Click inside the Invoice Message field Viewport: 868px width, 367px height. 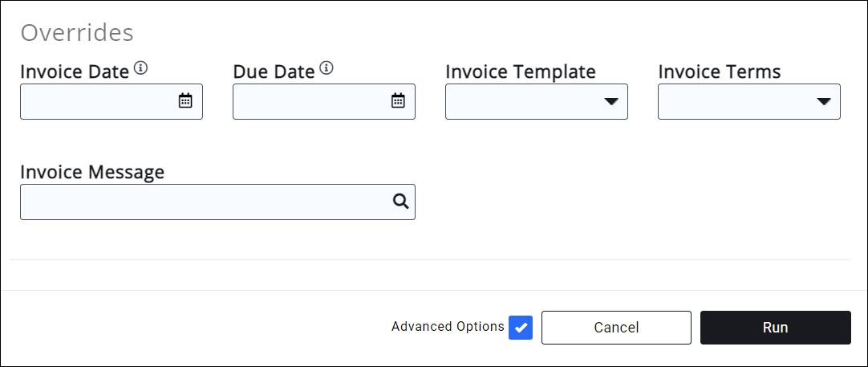(205, 202)
